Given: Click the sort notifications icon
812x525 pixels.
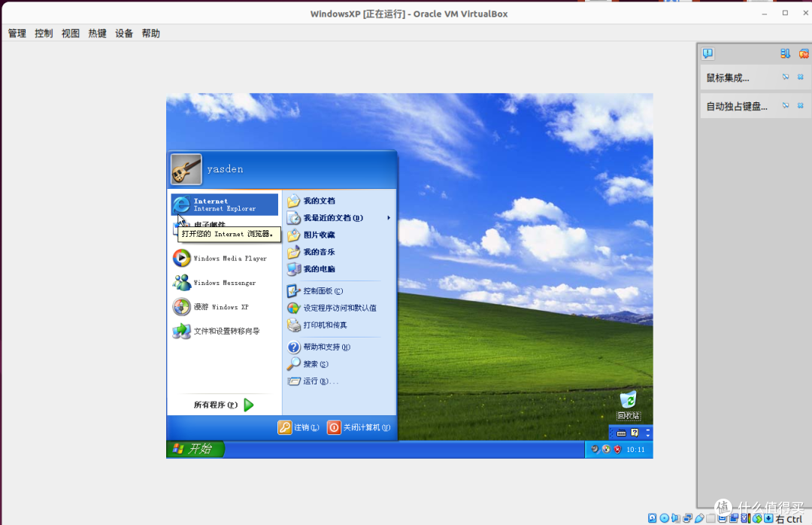Looking at the screenshot, I should click(785, 53).
